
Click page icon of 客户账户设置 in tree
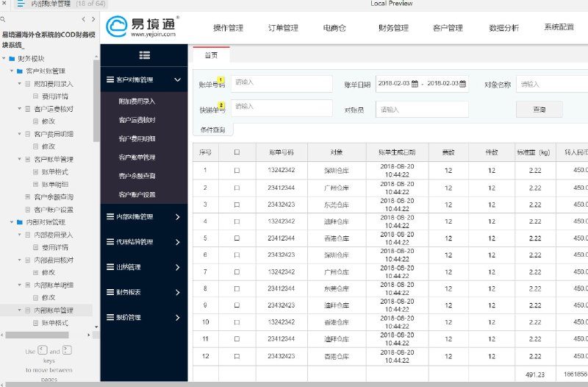[28, 210]
